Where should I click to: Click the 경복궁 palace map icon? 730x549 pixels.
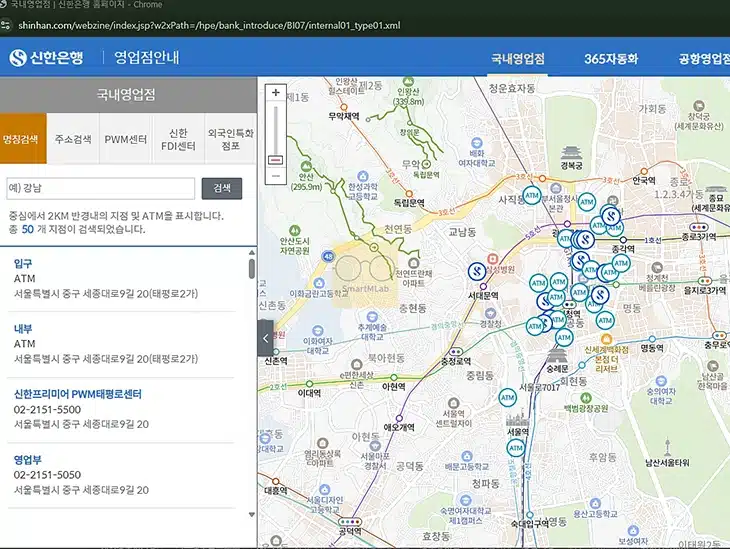pos(571,153)
